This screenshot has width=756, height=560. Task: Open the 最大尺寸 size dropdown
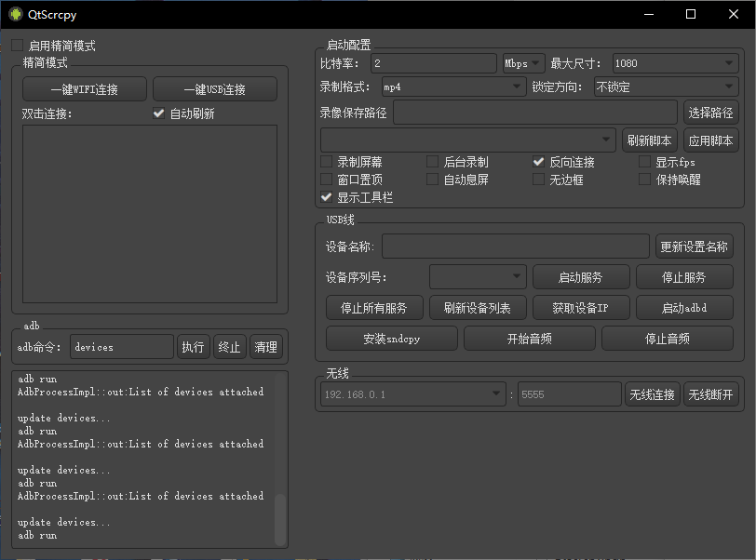673,62
